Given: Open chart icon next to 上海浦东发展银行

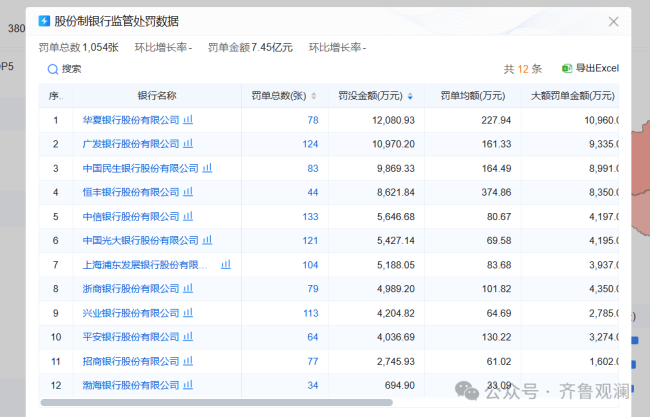Looking at the screenshot, I should [x=226, y=265].
